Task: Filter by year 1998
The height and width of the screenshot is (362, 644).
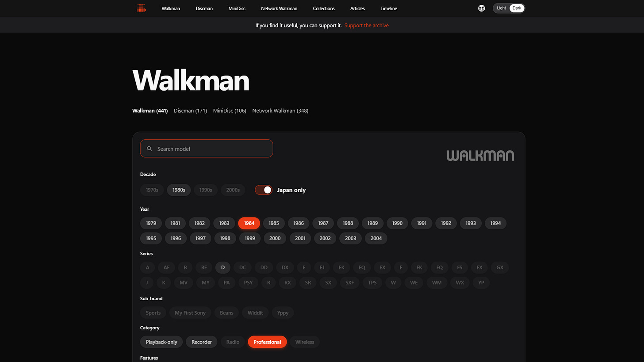Action: [225, 238]
